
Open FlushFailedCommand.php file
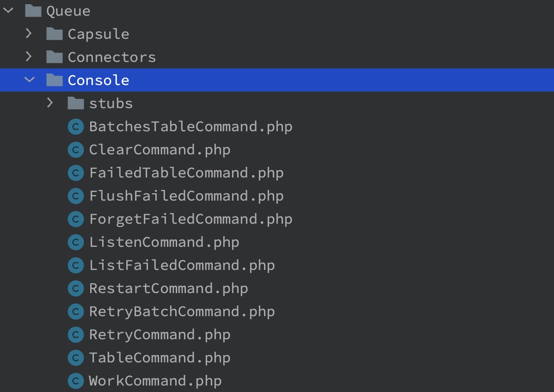pyautogui.click(x=186, y=196)
